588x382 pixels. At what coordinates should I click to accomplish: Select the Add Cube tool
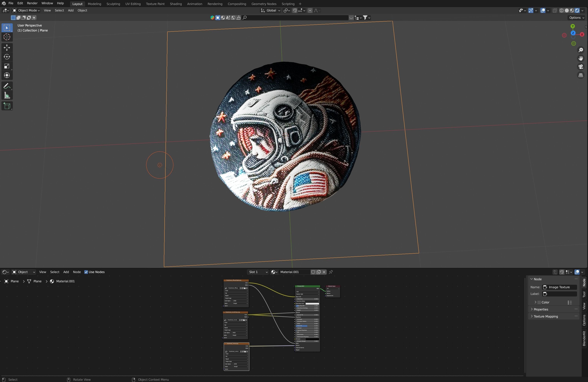coord(7,106)
